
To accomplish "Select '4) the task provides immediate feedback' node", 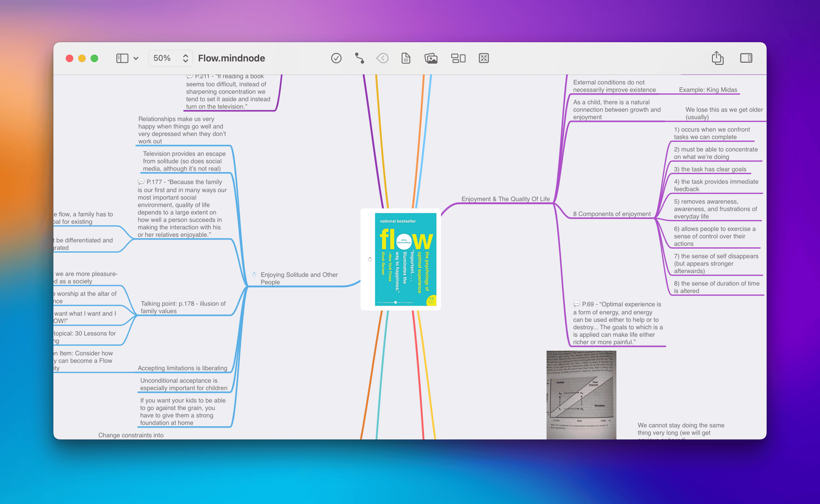I will tap(716, 185).
